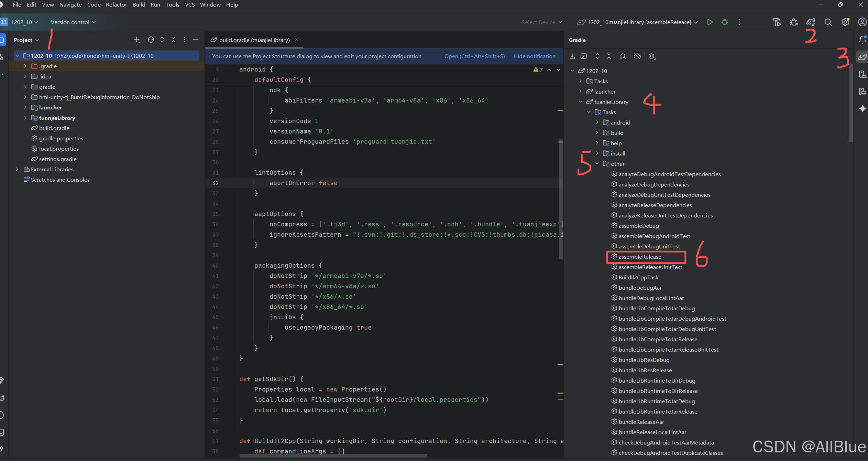Screen dimensions: 868x461
Task: Click the Debug bug icon
Action: (724, 22)
